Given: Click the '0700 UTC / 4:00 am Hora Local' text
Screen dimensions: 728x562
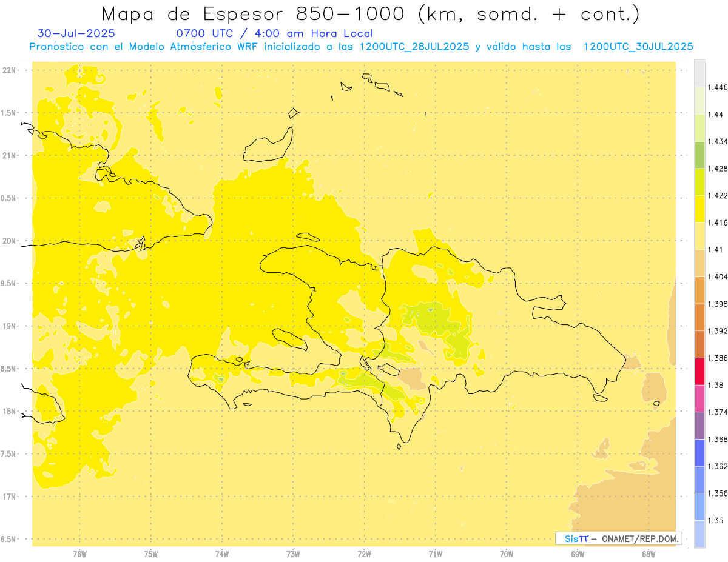Looking at the screenshot, I should (274, 33).
